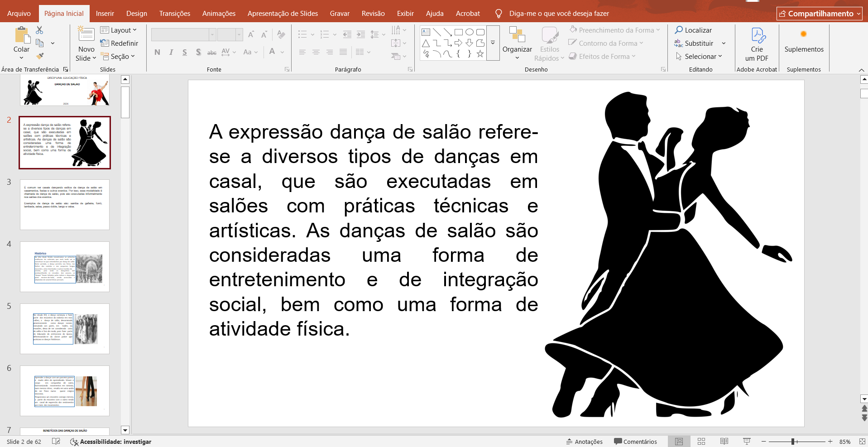This screenshot has width=868, height=447.
Task: Select the right arrow shape icon
Action: click(459, 43)
